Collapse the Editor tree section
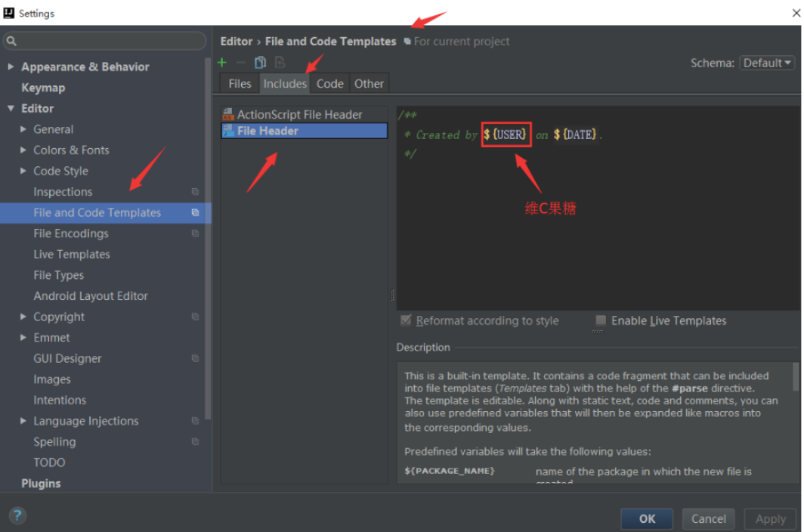Image resolution: width=804 pixels, height=532 pixels. 11,108
